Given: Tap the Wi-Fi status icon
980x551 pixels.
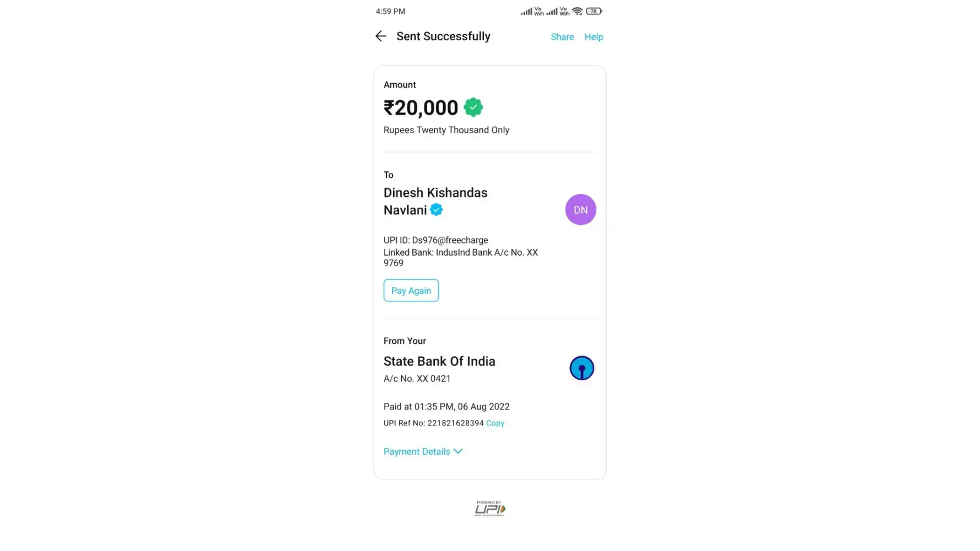Looking at the screenshot, I should pyautogui.click(x=577, y=11).
